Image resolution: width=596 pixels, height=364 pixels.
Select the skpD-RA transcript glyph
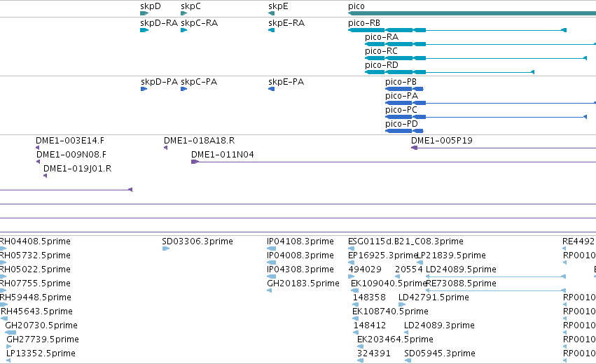coord(144,30)
